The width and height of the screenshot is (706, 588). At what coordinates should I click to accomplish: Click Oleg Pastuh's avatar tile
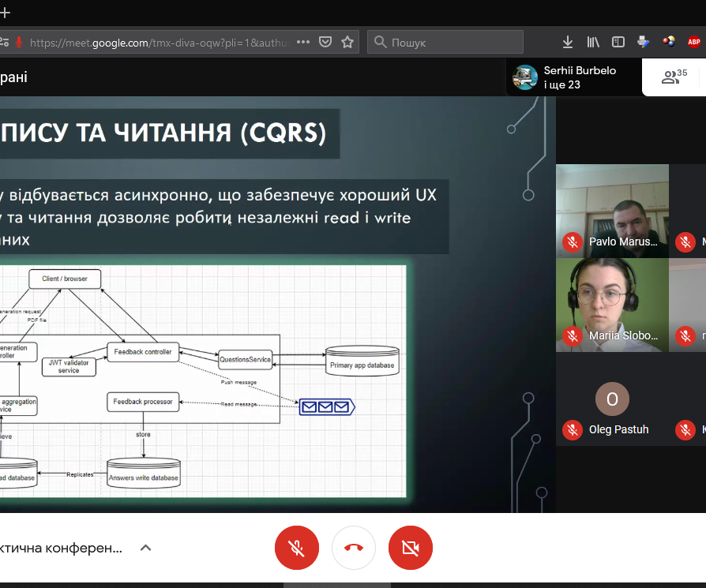click(612, 399)
